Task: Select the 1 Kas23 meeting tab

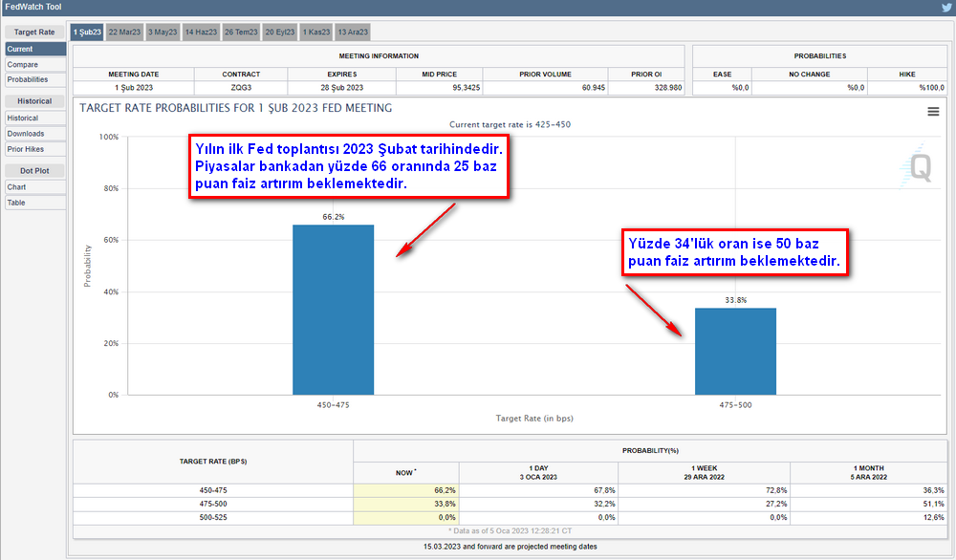Action: (x=316, y=32)
